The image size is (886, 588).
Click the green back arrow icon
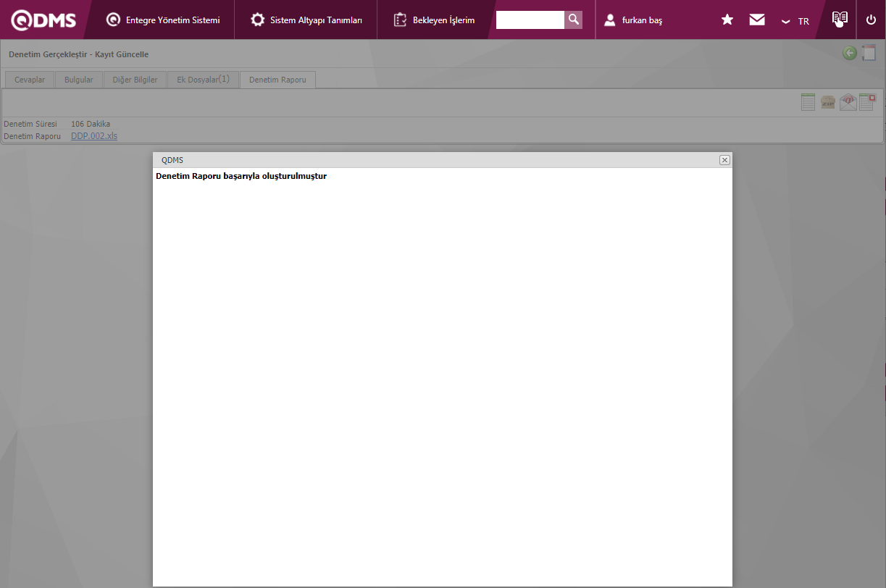[850, 53]
